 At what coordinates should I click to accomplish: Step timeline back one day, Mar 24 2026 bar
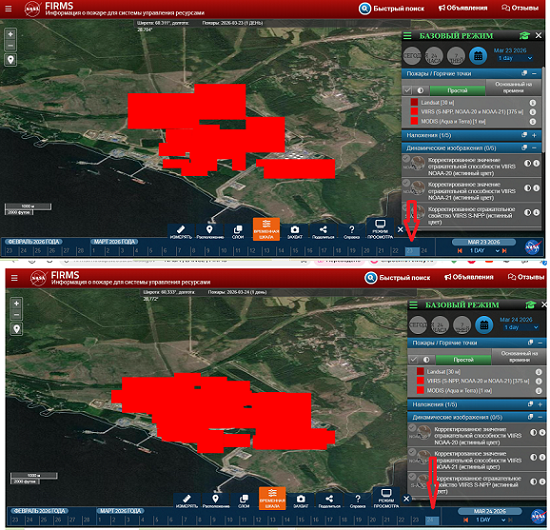[466, 520]
